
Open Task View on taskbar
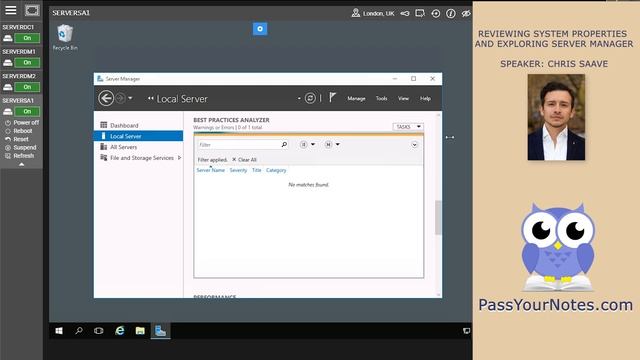[x=99, y=331]
